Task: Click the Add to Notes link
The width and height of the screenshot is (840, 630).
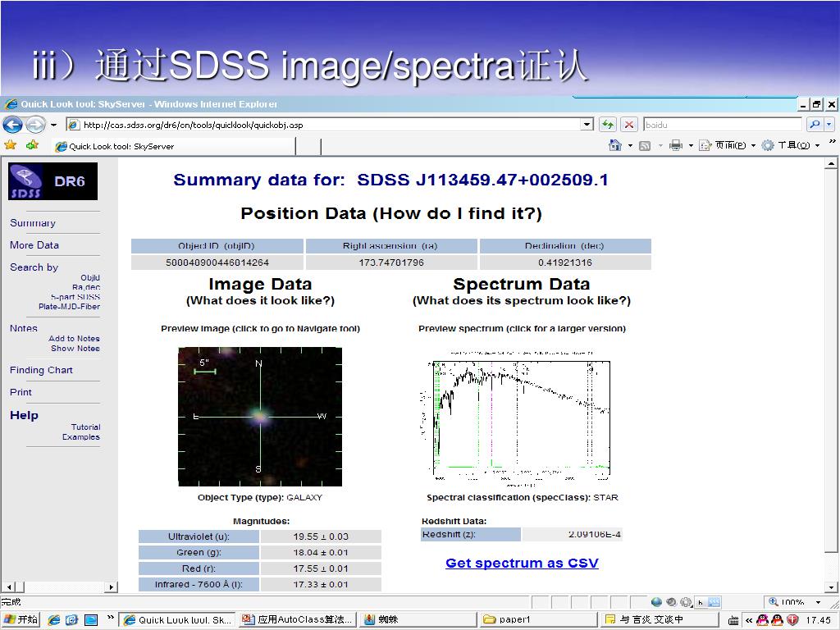Action: [x=74, y=339]
